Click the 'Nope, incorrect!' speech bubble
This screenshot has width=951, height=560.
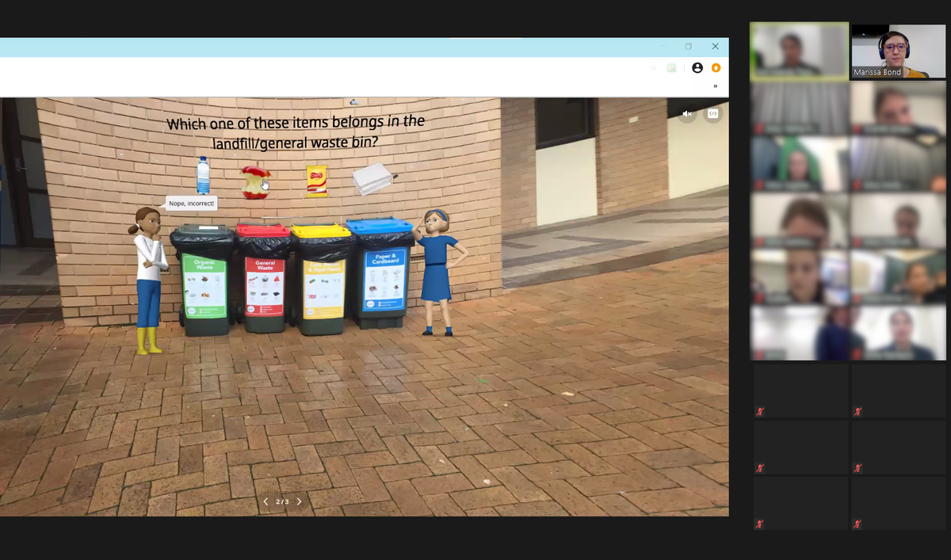pos(191,203)
